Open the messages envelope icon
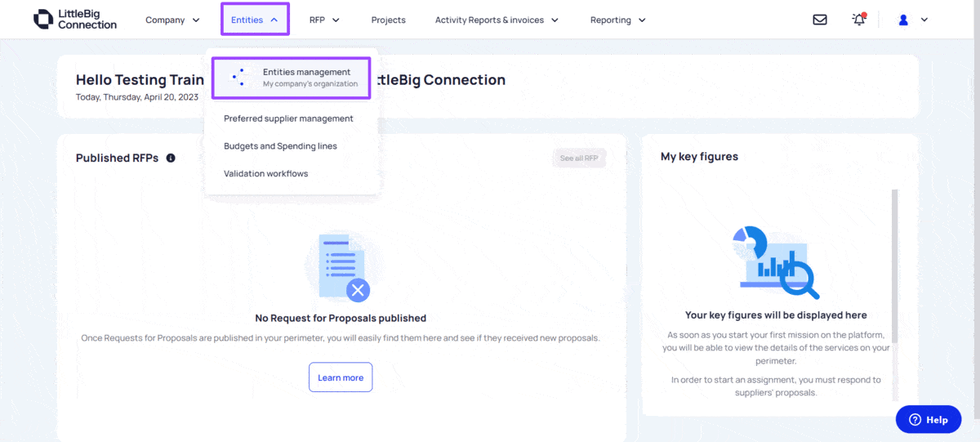The height and width of the screenshot is (442, 980). (x=820, y=20)
